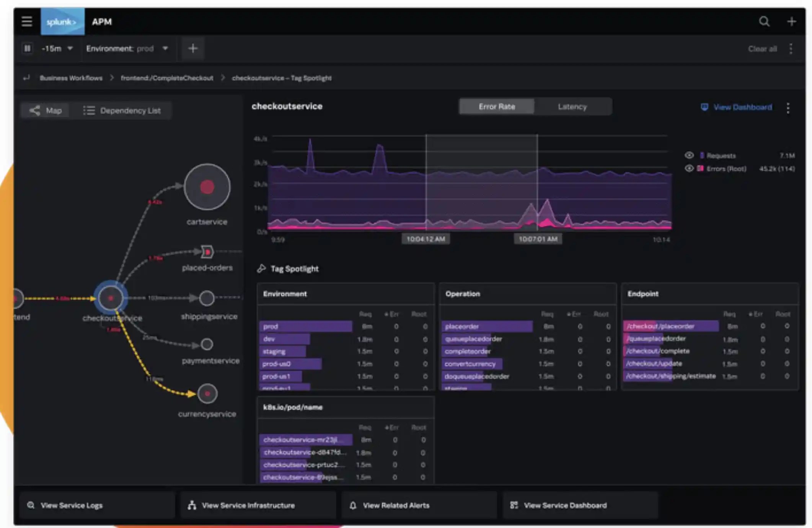
Task: Toggle visibility of Errors (Root) series
Action: pyautogui.click(x=690, y=168)
